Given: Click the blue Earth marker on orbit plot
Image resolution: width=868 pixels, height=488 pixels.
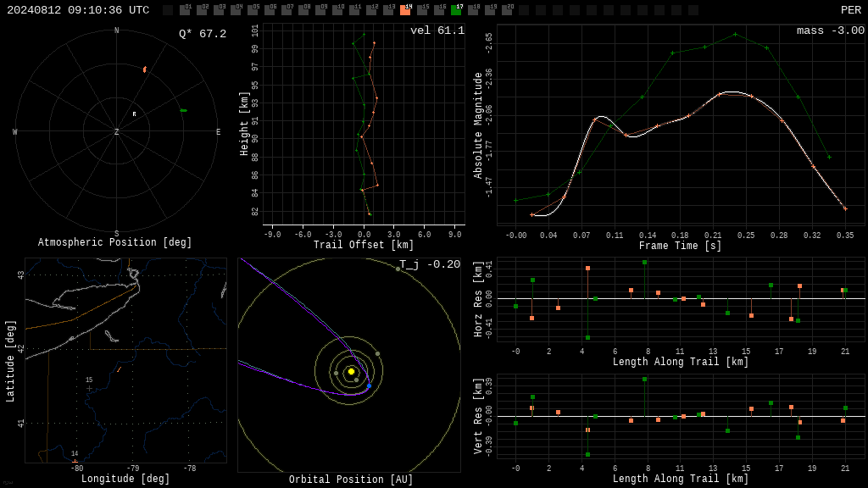Looking at the screenshot, I should [x=370, y=385].
